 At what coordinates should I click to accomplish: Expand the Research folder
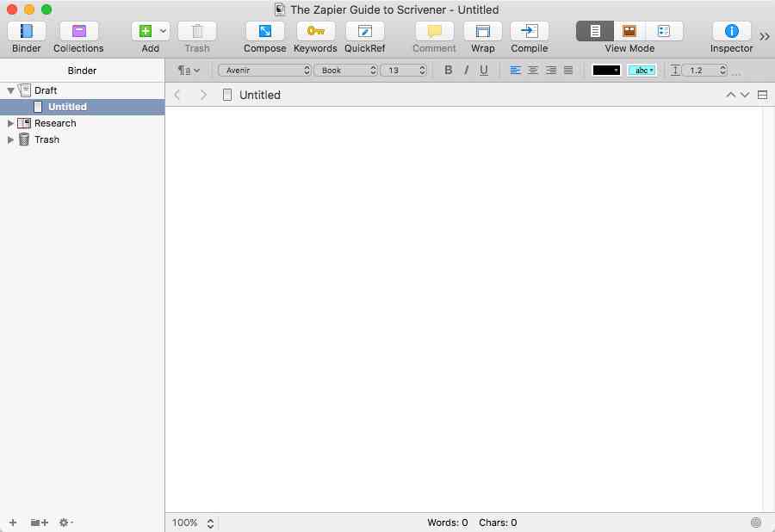[x=11, y=123]
